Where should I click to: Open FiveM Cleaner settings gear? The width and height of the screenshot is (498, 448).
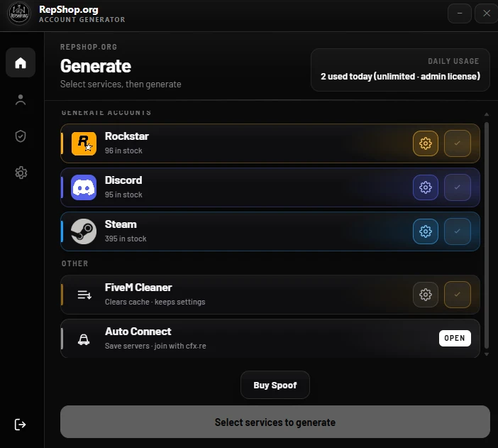point(425,295)
